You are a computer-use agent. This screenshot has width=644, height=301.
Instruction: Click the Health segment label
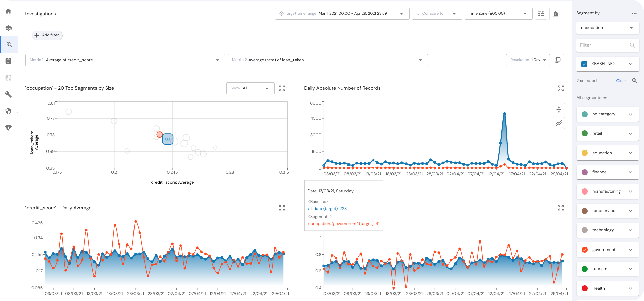click(x=598, y=288)
